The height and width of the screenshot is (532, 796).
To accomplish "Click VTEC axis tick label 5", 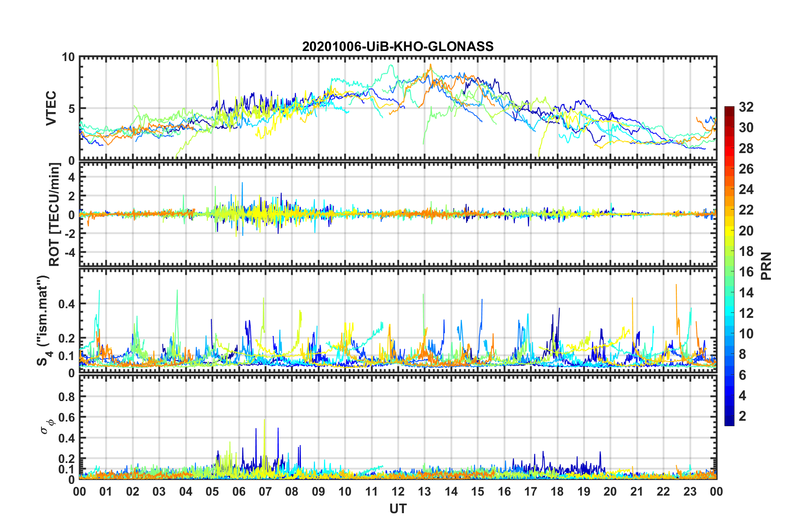I will [72, 109].
